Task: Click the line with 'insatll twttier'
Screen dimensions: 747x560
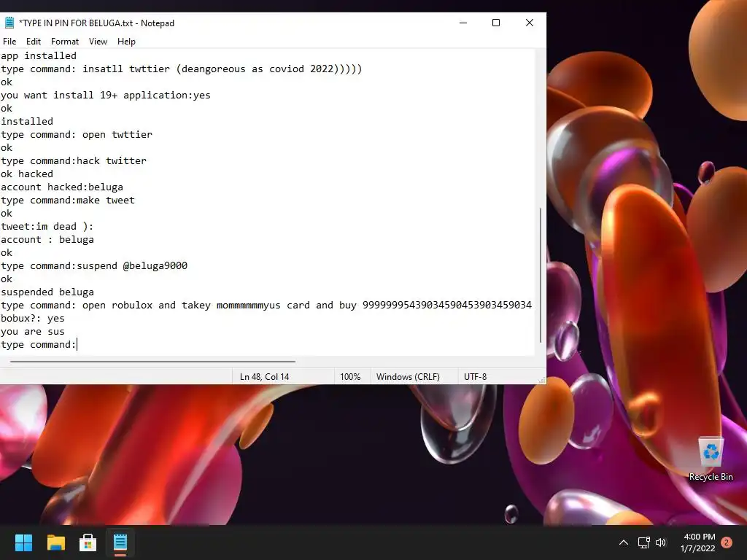Action: 181,69
